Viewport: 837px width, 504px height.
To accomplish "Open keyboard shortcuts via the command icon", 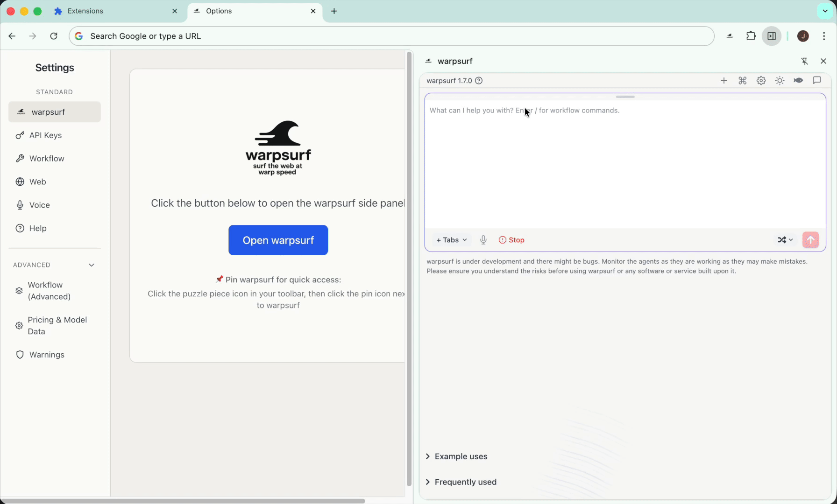I will click(743, 80).
